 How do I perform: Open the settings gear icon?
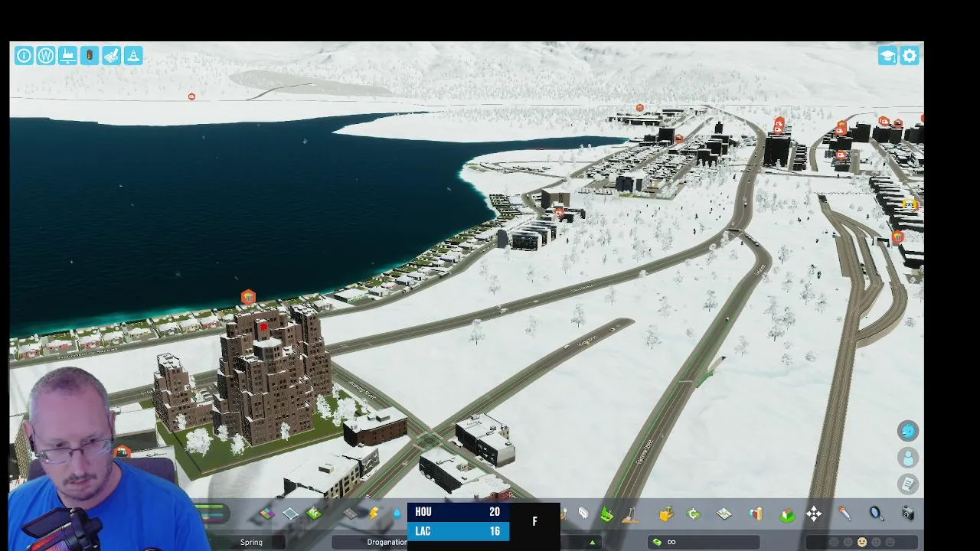[910, 56]
